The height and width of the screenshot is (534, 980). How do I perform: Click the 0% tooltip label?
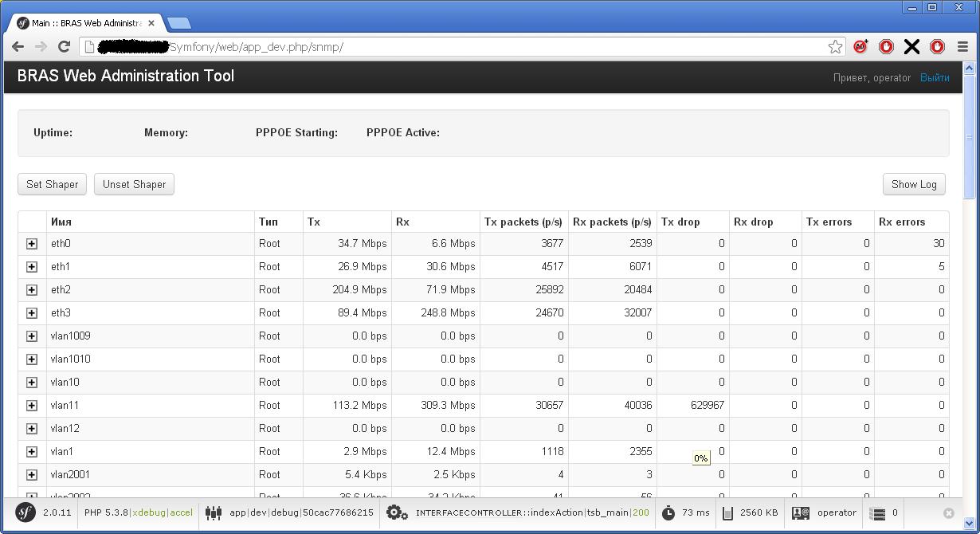pos(701,458)
